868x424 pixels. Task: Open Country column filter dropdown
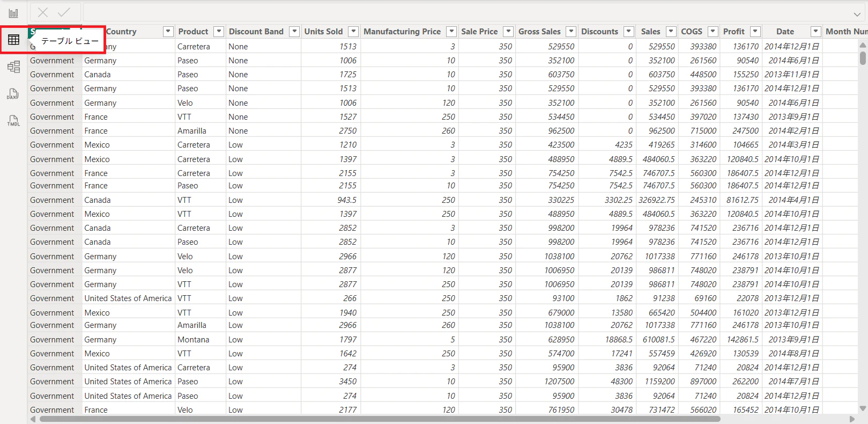tap(168, 32)
